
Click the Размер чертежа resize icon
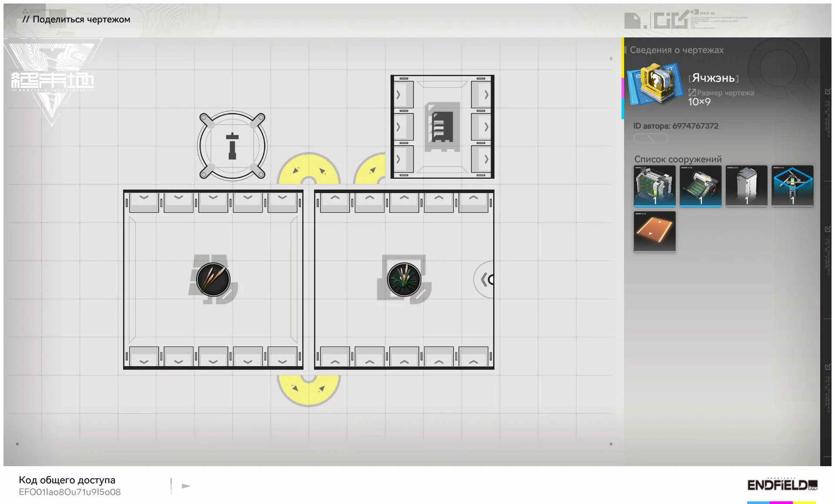(x=692, y=92)
